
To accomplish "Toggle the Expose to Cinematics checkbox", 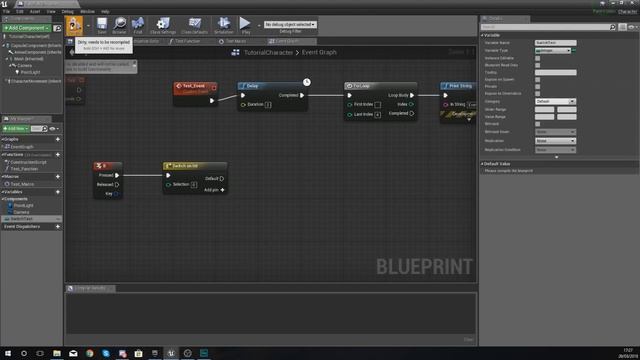I will [x=538, y=93].
